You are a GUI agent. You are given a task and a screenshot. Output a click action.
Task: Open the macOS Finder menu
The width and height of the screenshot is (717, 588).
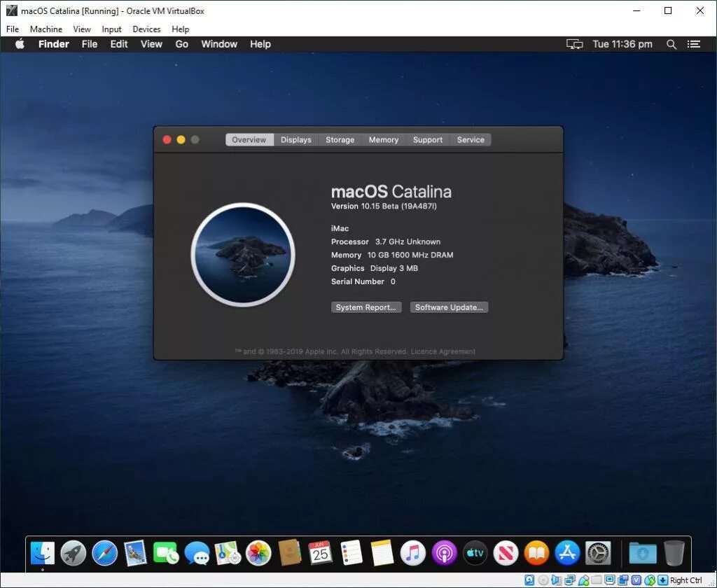[x=53, y=44]
